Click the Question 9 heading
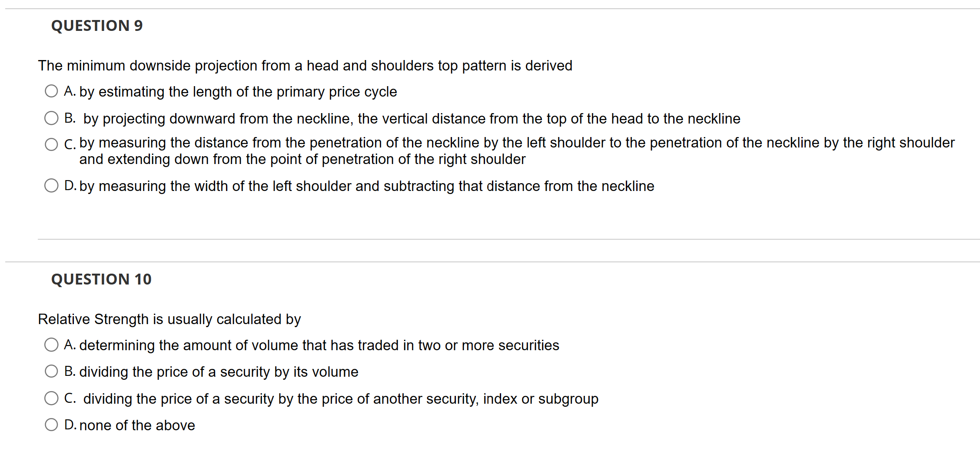This screenshot has height=462, width=980. (96, 26)
